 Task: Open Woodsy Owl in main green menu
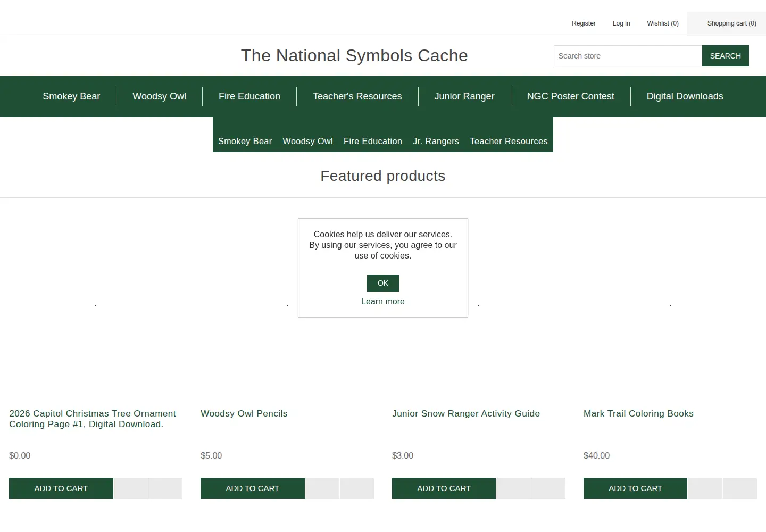point(159,96)
